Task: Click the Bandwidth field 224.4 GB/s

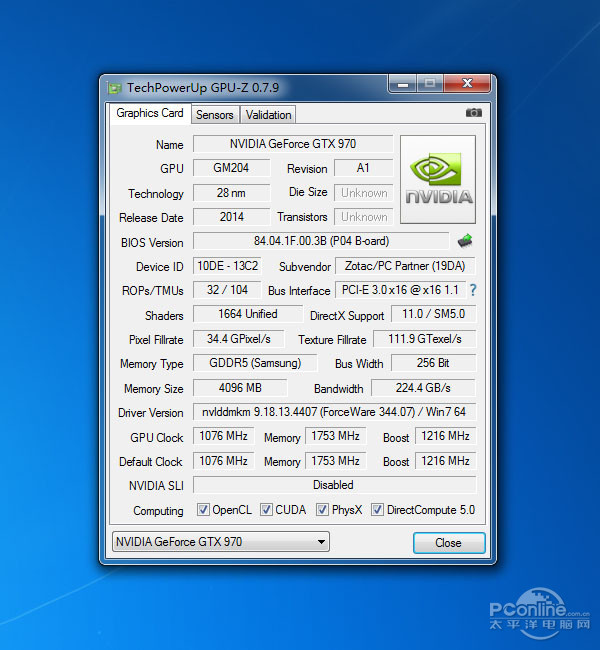Action: pos(423,388)
